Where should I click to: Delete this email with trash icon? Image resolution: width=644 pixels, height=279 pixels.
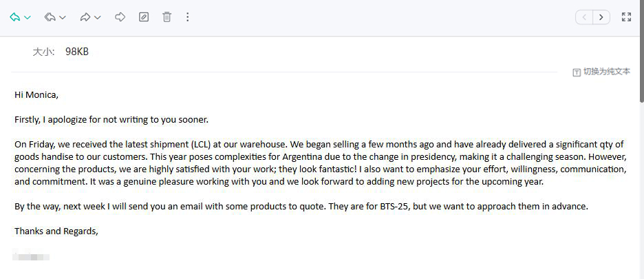click(x=167, y=17)
